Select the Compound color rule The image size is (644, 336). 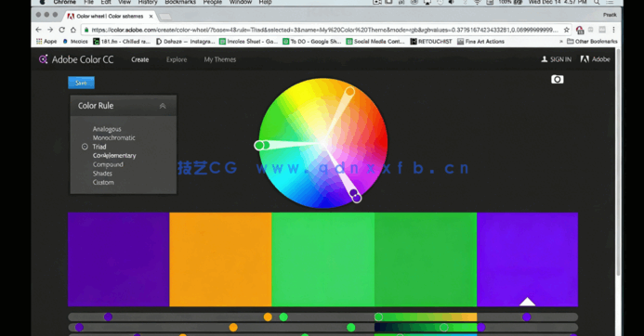[x=108, y=164]
